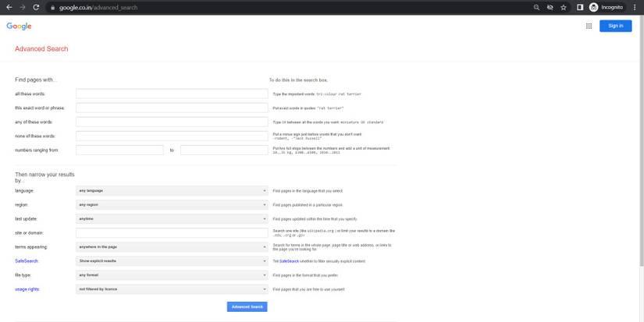This screenshot has height=322, width=644.
Task: Click the Sign in button
Action: pyautogui.click(x=615, y=26)
